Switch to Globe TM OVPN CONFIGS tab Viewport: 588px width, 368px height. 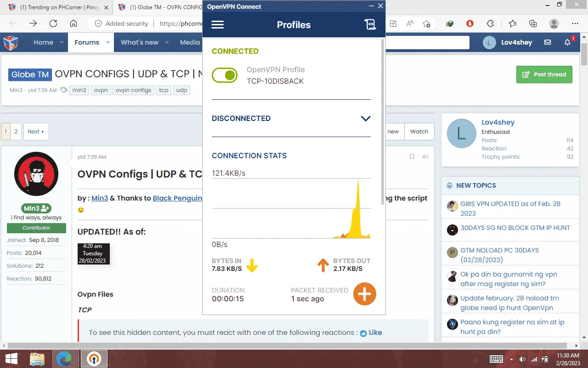(x=160, y=7)
